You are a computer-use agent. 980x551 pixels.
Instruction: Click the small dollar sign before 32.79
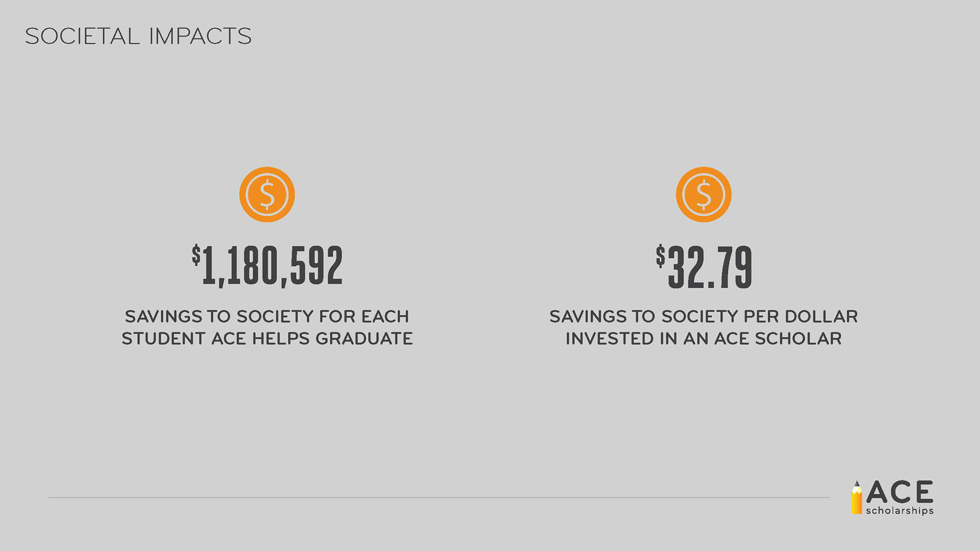[661, 256]
